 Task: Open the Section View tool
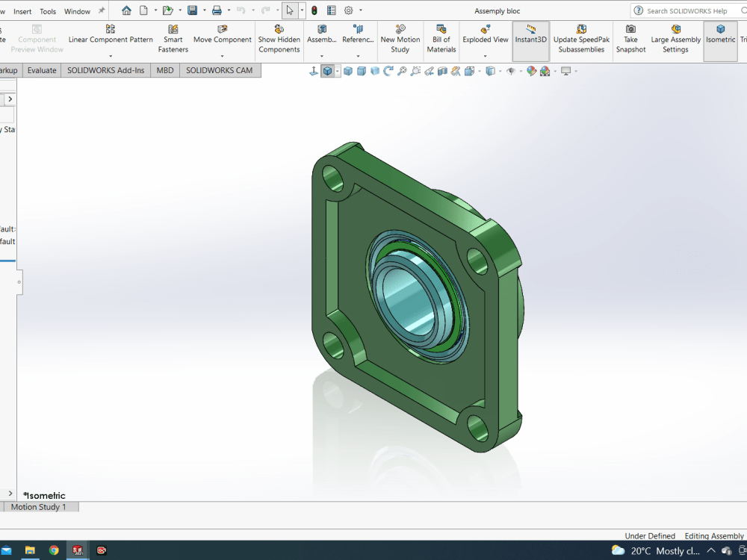click(x=441, y=71)
